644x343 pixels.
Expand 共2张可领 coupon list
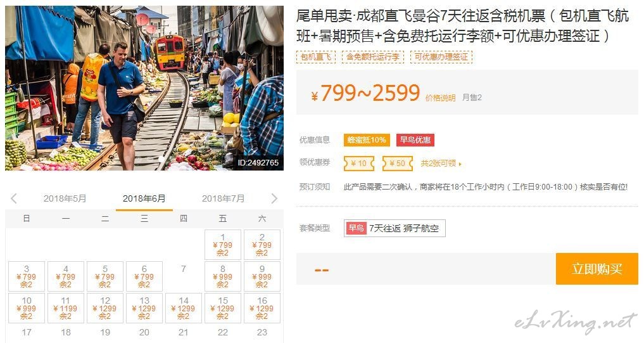(441, 164)
